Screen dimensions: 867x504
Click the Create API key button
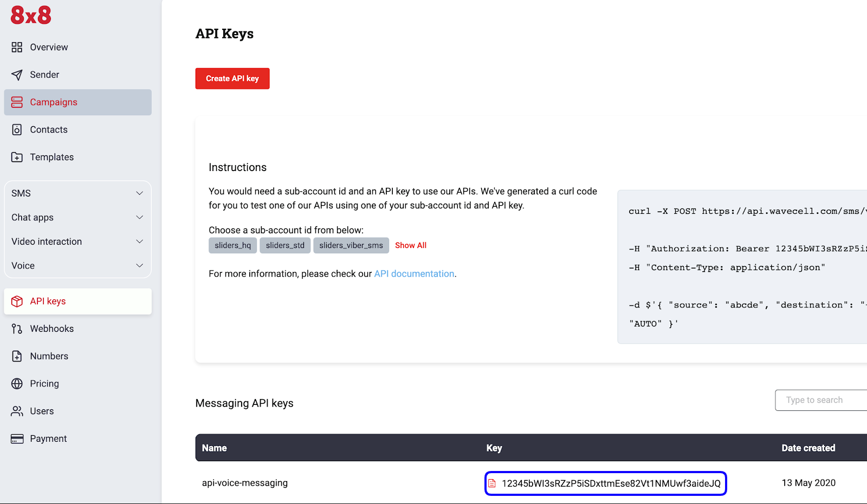(232, 78)
